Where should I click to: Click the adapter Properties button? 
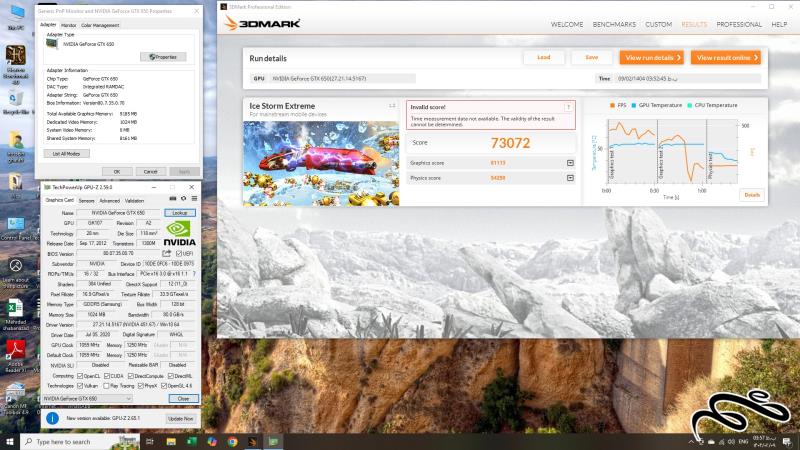coord(163,57)
